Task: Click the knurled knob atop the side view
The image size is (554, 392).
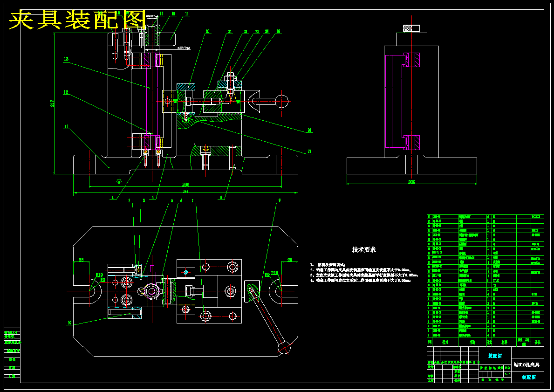Action: point(411,28)
